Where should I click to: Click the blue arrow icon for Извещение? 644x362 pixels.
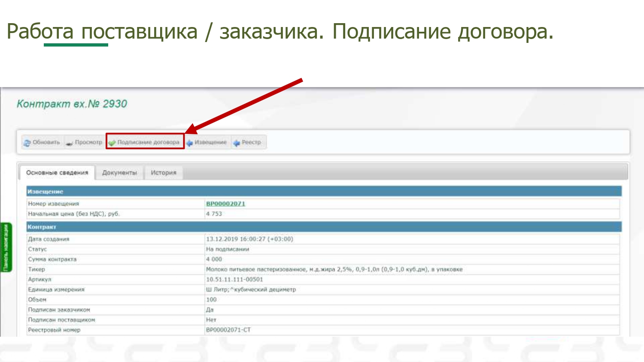(x=190, y=143)
